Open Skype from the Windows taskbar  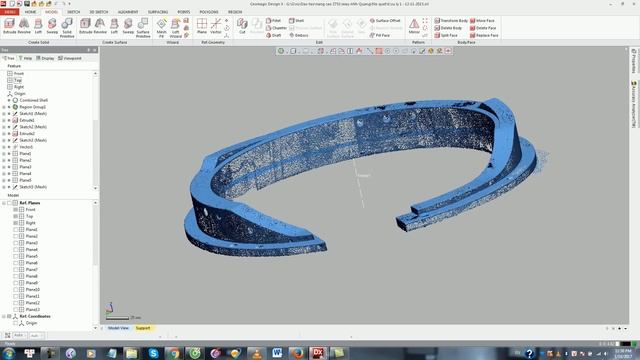153,353
